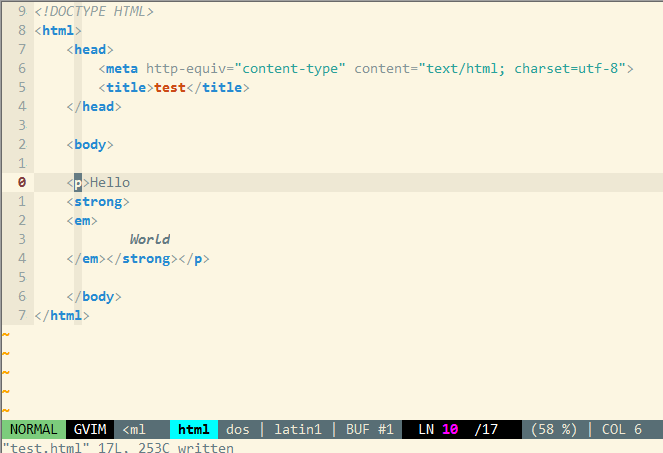Click the LN 10 line number indicator
Image resolution: width=663 pixels, height=453 pixels.
[x=438, y=429]
